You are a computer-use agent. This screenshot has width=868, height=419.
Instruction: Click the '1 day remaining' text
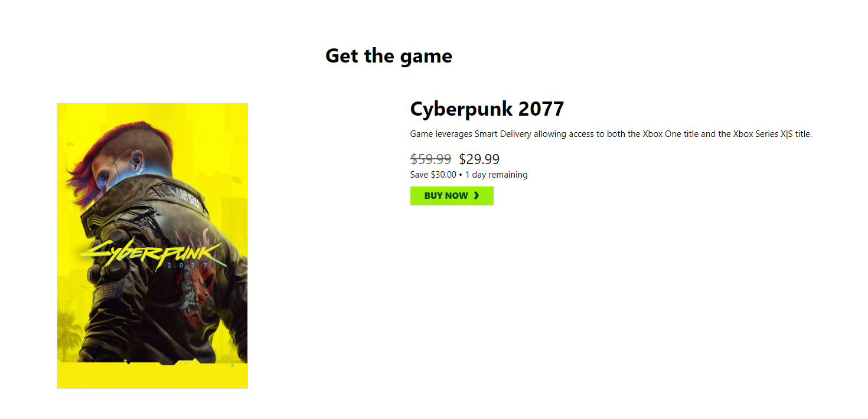point(497,175)
